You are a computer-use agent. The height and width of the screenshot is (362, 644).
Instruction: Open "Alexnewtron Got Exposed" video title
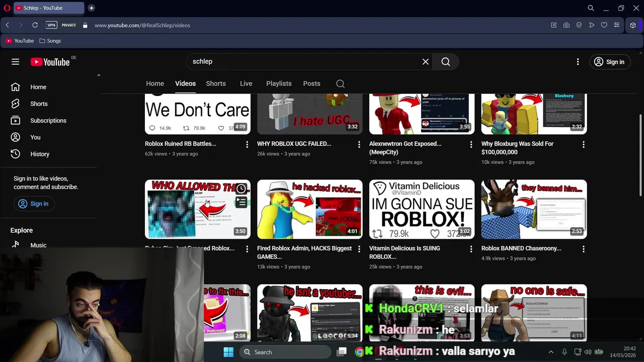(x=405, y=148)
